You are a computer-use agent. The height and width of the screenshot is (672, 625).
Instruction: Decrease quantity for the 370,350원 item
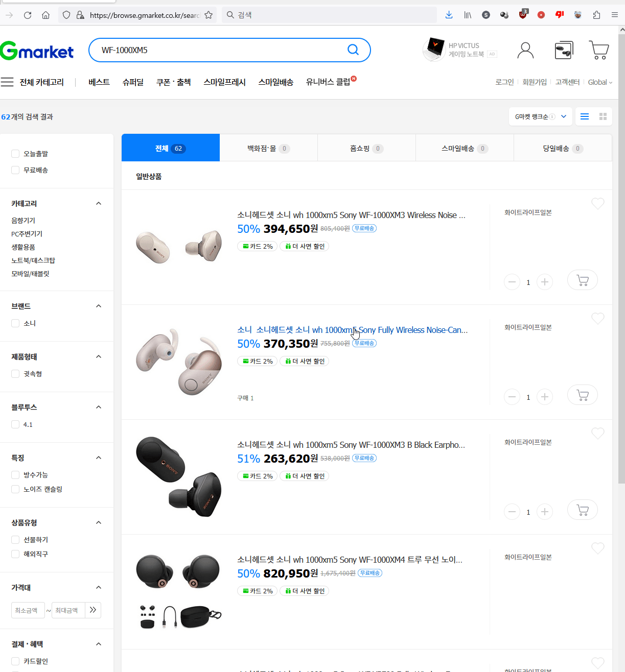coord(512,397)
